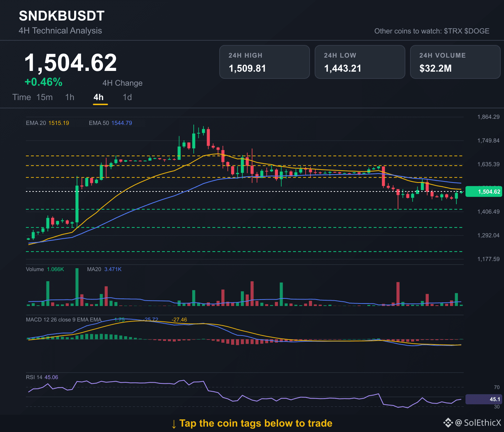Click the MA20 3.471K label

[x=104, y=269]
